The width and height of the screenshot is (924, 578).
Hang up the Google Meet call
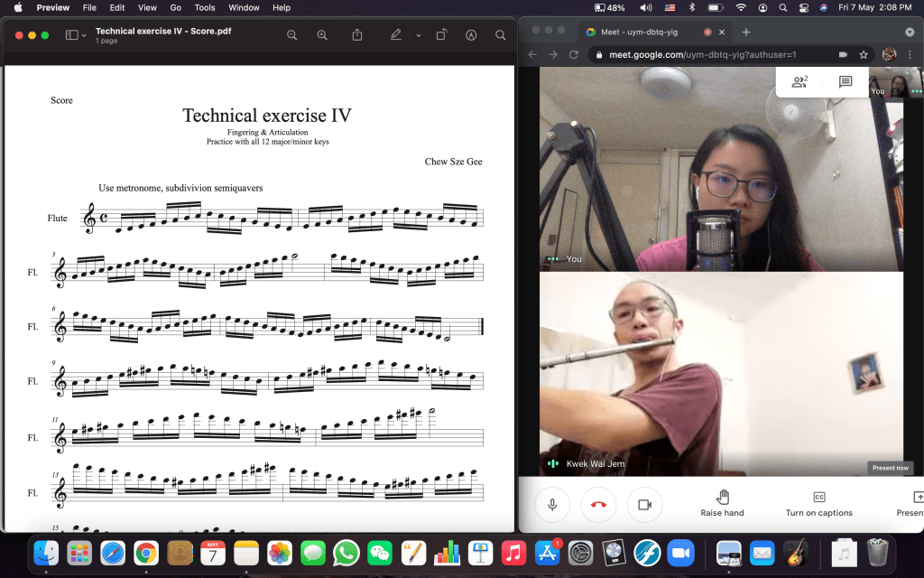(598, 505)
